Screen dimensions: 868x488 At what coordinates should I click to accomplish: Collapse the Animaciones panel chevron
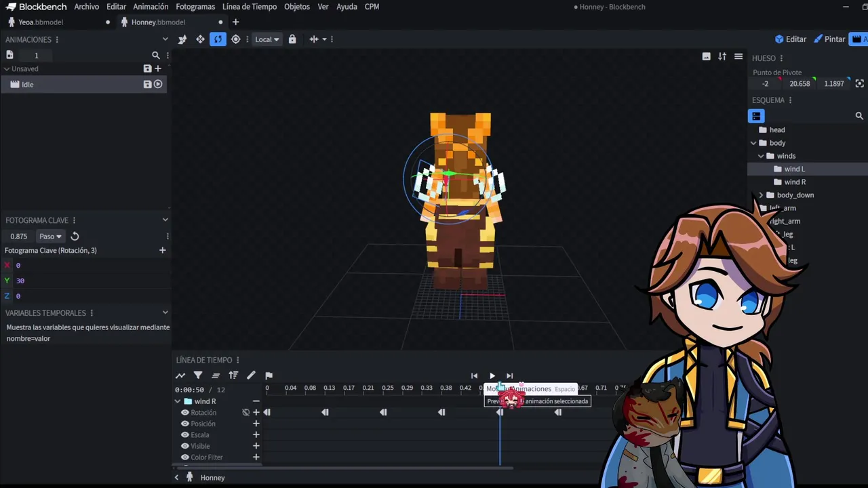[165, 39]
